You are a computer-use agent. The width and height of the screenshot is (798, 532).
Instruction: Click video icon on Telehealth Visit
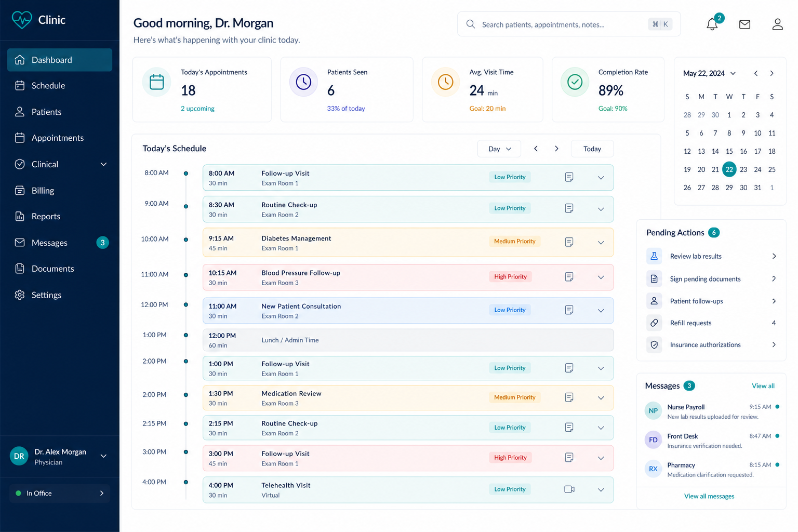(x=569, y=489)
